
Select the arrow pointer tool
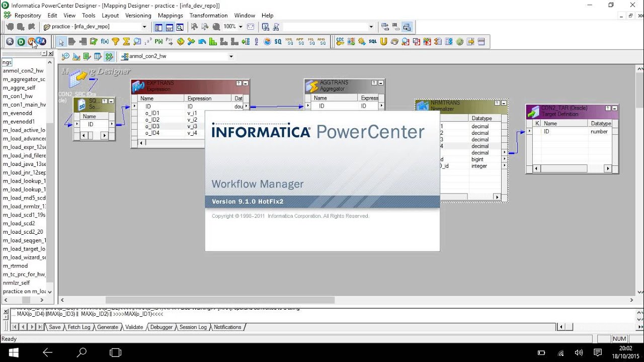(x=61, y=42)
